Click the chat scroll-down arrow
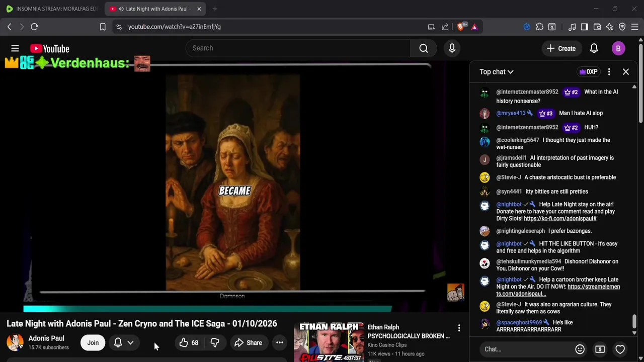The image size is (644, 362). tap(634, 333)
